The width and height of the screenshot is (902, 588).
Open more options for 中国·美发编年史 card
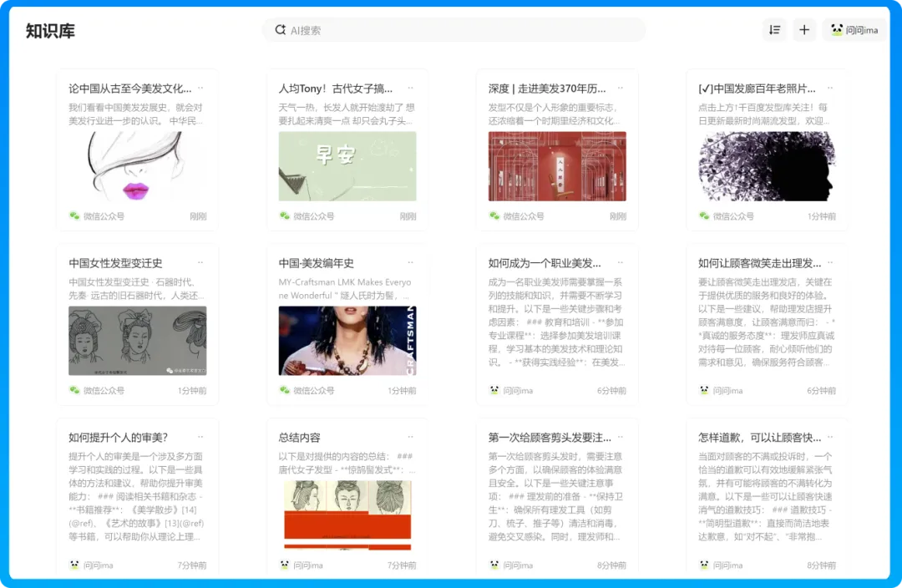click(x=410, y=262)
